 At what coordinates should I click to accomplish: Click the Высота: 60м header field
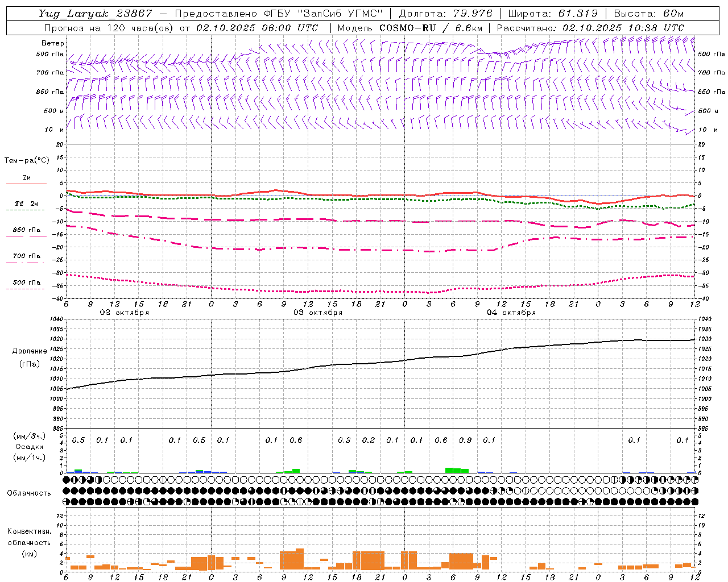point(648,14)
